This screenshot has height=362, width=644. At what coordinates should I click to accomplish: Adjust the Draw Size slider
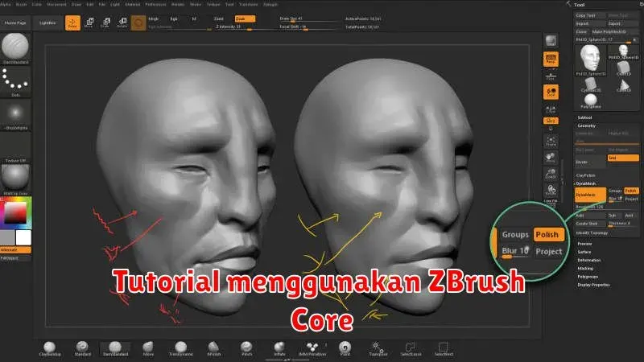tap(308, 19)
